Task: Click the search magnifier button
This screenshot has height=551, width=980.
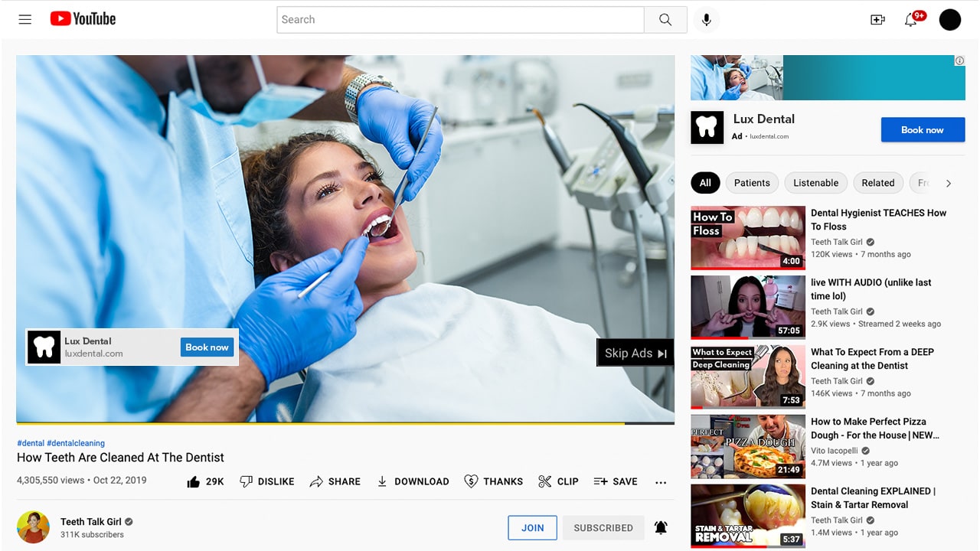Action: 665,20
